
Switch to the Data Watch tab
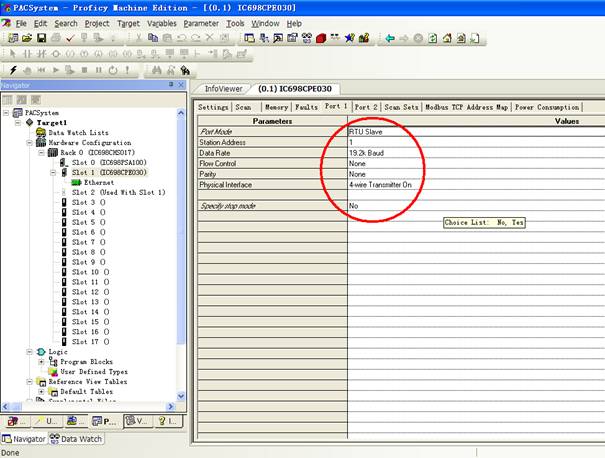(76, 439)
